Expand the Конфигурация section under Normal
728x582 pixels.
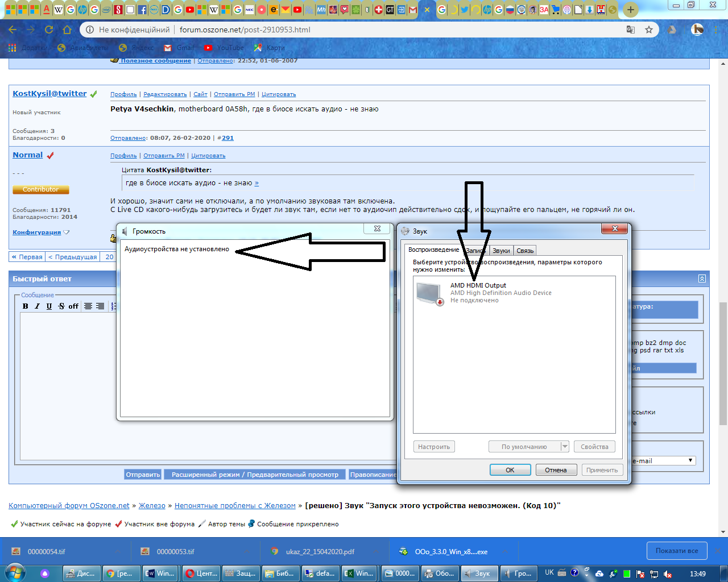pyautogui.click(x=41, y=232)
